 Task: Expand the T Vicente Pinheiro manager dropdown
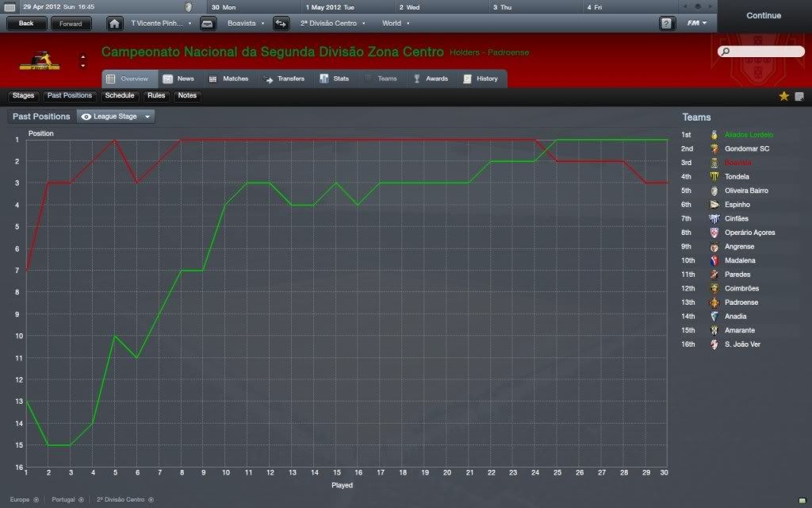162,23
